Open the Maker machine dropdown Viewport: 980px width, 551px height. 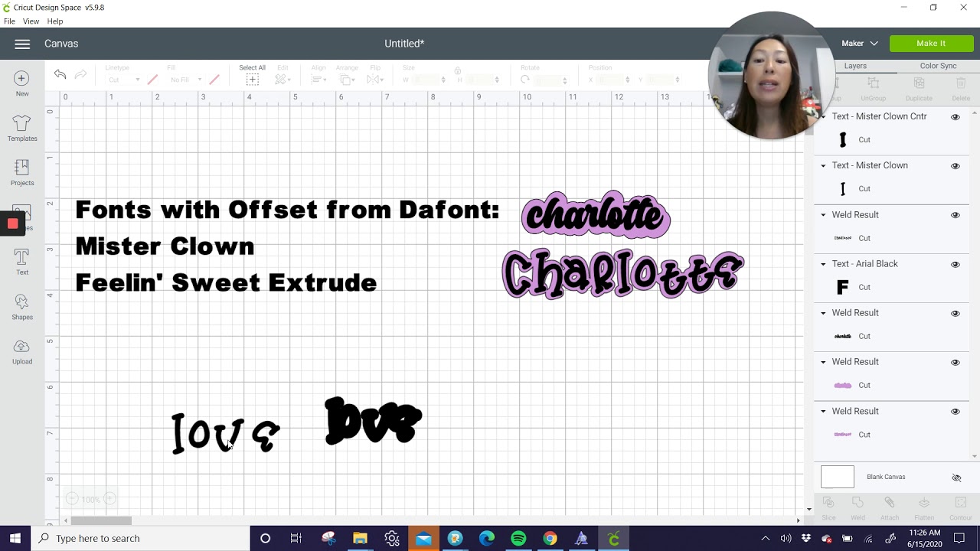tap(859, 44)
